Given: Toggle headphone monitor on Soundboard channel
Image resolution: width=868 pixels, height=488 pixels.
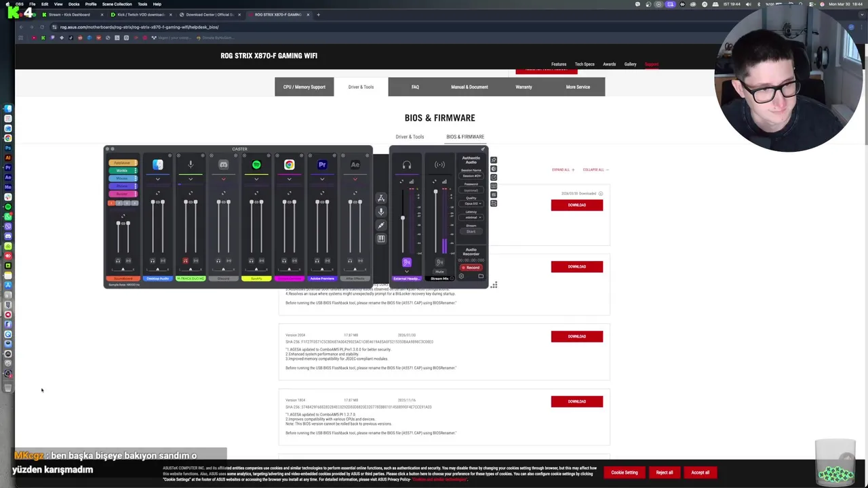Looking at the screenshot, I should (x=118, y=260).
